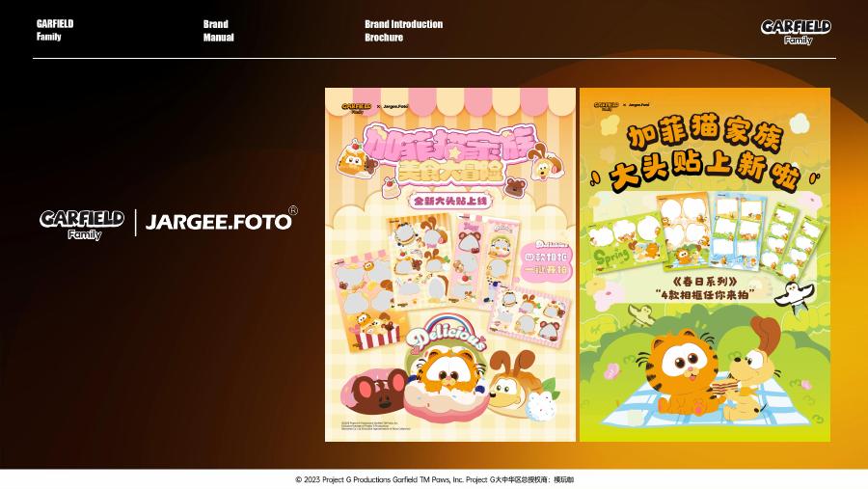Click the JARGEE.FOTO brand logo

tap(222, 220)
